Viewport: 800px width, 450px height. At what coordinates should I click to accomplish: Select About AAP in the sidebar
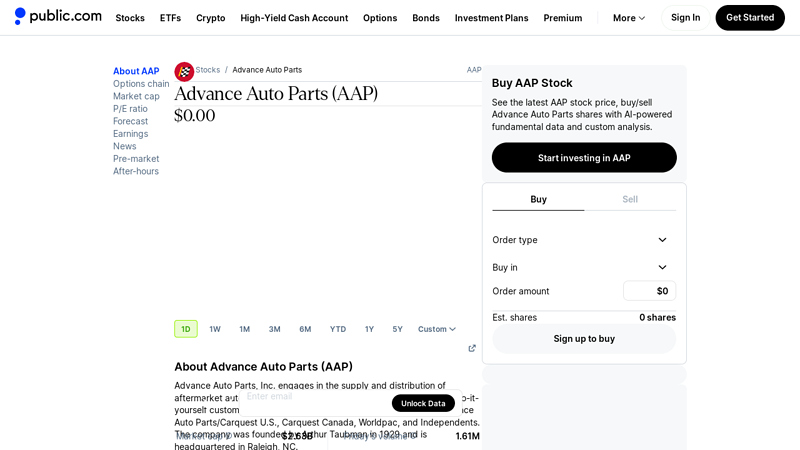[x=136, y=71]
